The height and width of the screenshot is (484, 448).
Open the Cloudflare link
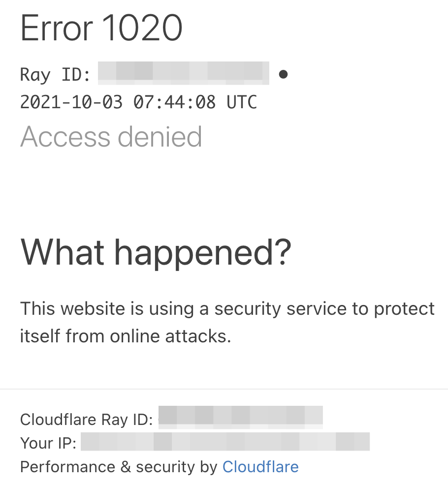260,466
